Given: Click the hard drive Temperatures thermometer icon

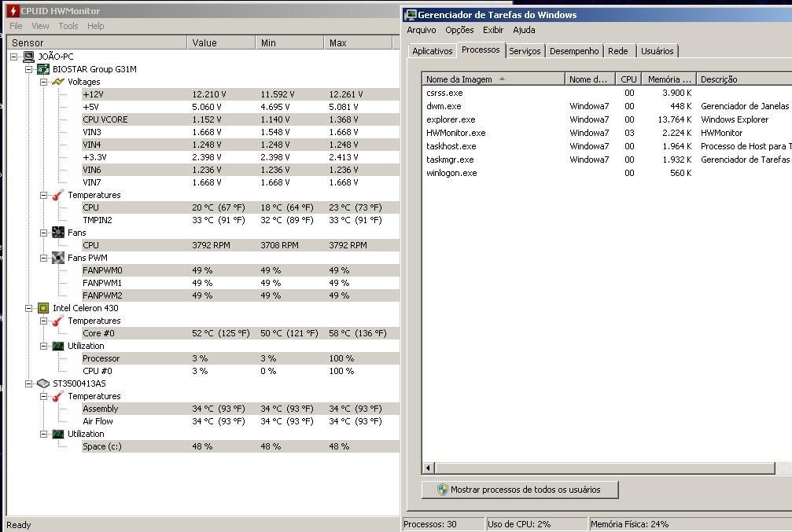Looking at the screenshot, I should click(58, 396).
